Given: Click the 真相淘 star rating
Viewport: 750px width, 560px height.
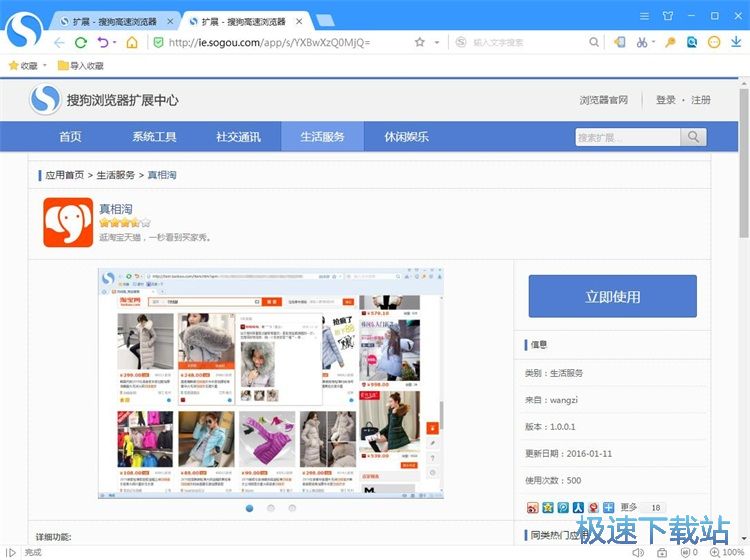Looking at the screenshot, I should click(125, 222).
